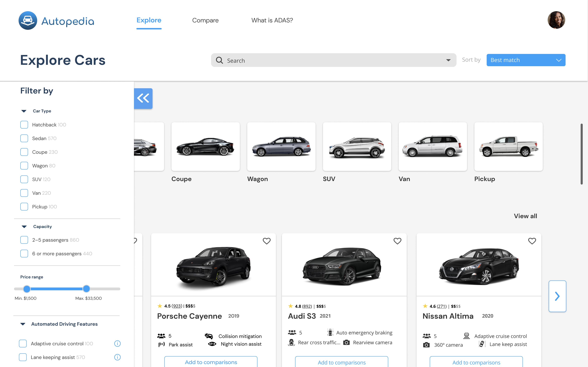Select the SUV category thumbnail
This screenshot has height=367, width=588.
pyautogui.click(x=357, y=147)
